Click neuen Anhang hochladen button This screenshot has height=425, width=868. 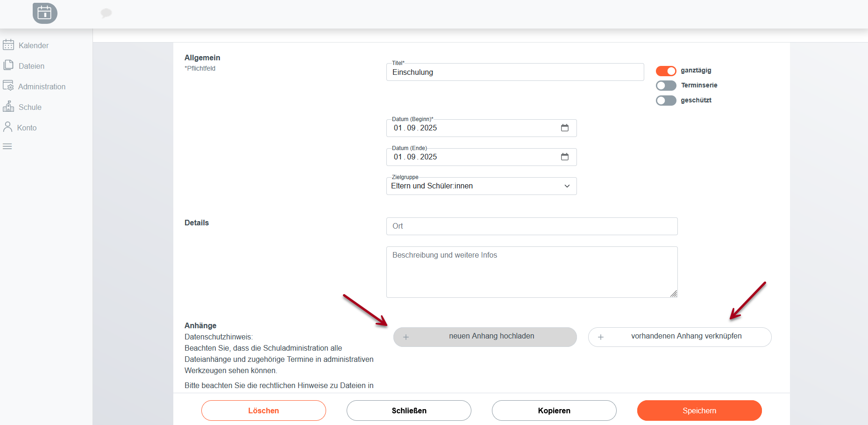coord(485,337)
